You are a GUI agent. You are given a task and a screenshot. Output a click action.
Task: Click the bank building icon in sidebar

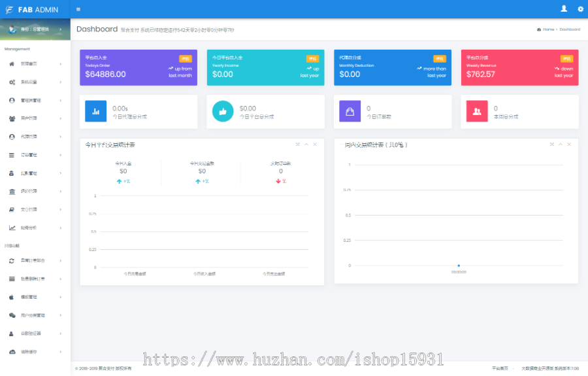click(12, 192)
